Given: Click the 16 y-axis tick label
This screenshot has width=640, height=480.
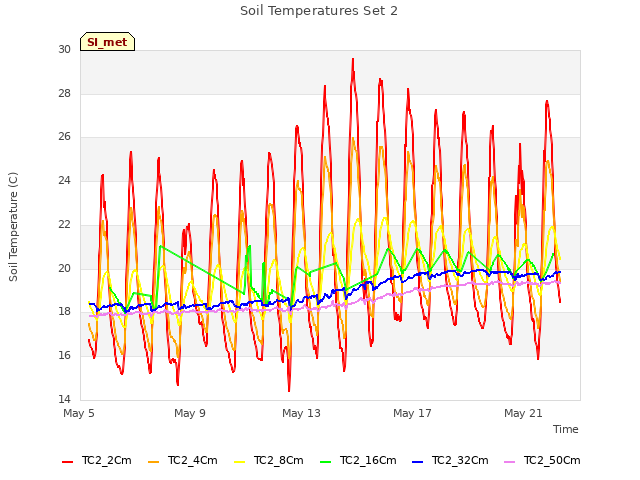Looking at the screenshot, I should click(64, 356).
